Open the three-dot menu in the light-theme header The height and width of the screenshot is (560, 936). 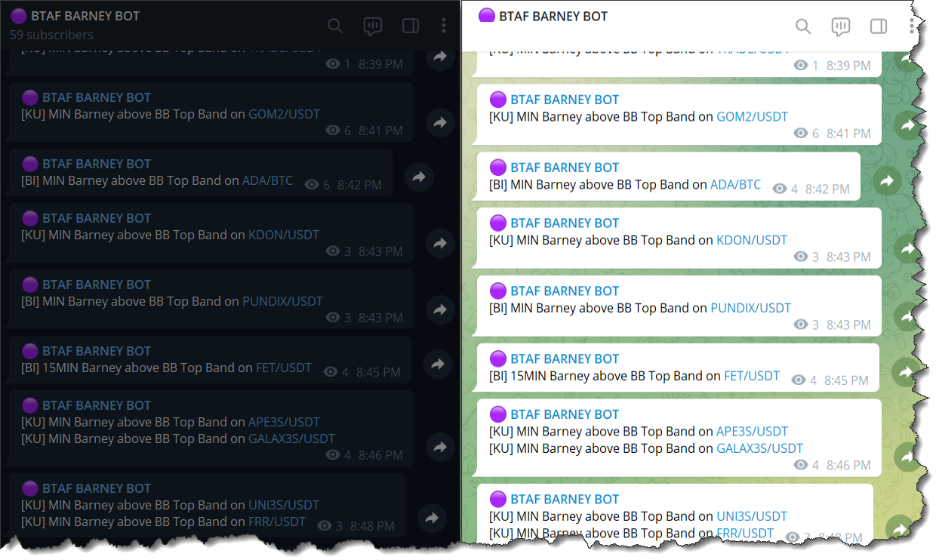pos(912,27)
